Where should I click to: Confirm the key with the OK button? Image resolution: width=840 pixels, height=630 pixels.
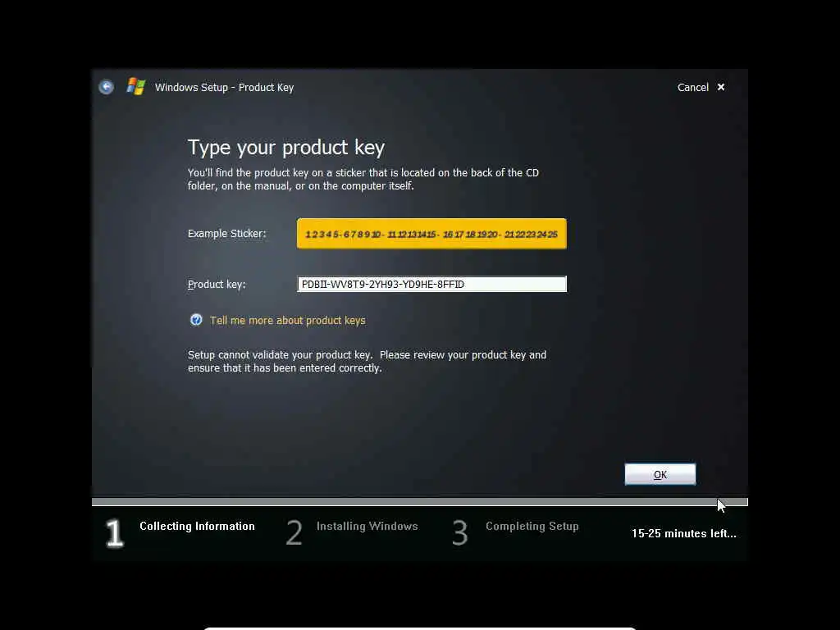pyautogui.click(x=660, y=474)
